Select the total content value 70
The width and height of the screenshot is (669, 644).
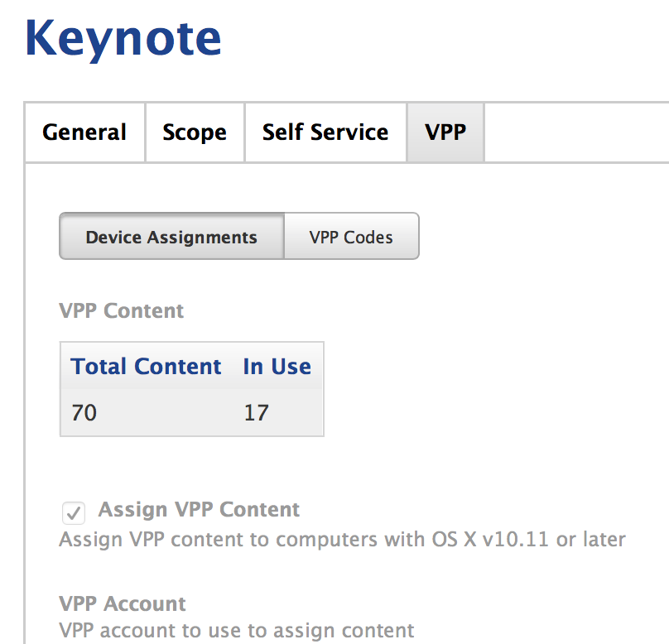point(84,413)
